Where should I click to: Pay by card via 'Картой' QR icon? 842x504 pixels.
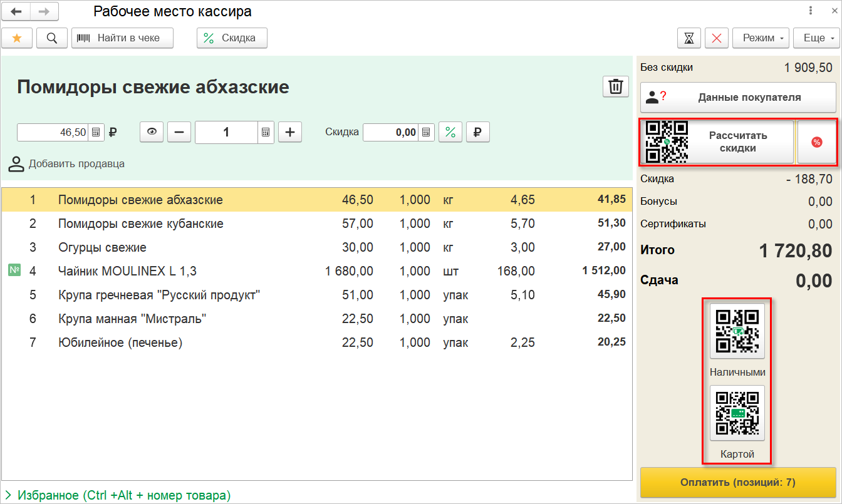click(737, 413)
